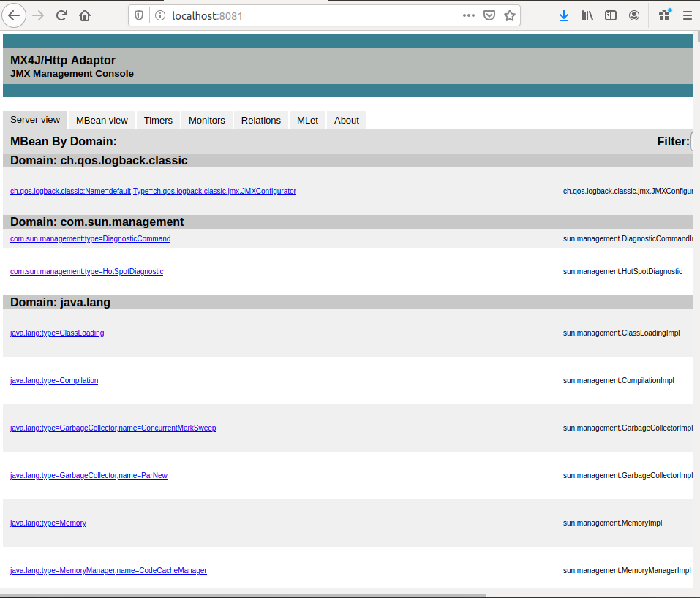Bookmark this page with the star

click(510, 15)
